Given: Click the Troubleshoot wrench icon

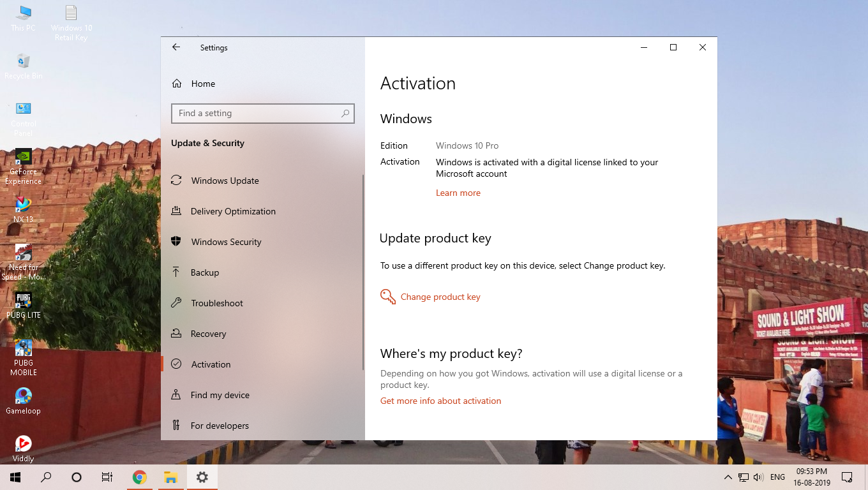Looking at the screenshot, I should pyautogui.click(x=176, y=303).
